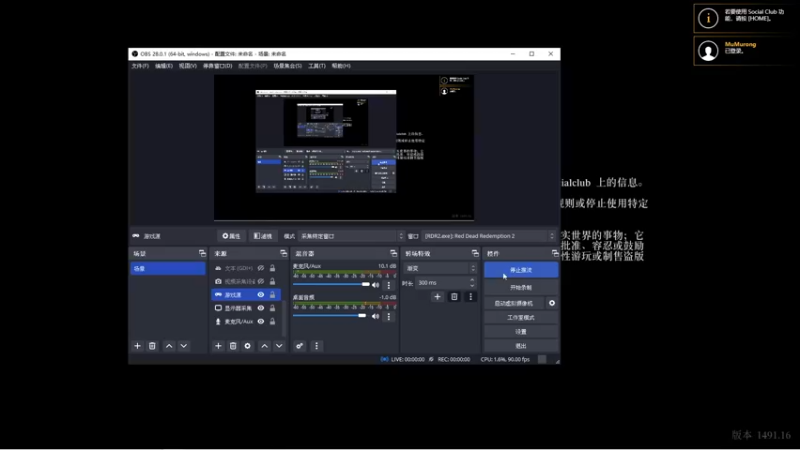Open source properties gear in Sources panel
Image resolution: width=800 pixels, height=450 pixels.
247,346
